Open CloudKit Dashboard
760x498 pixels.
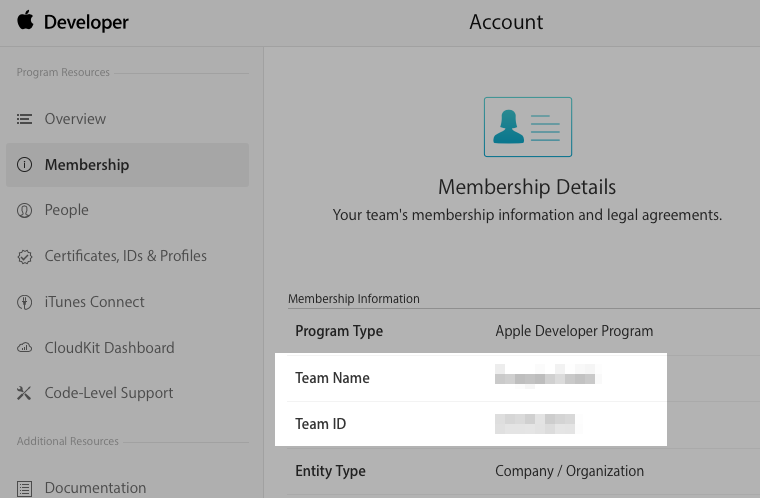click(x=110, y=348)
